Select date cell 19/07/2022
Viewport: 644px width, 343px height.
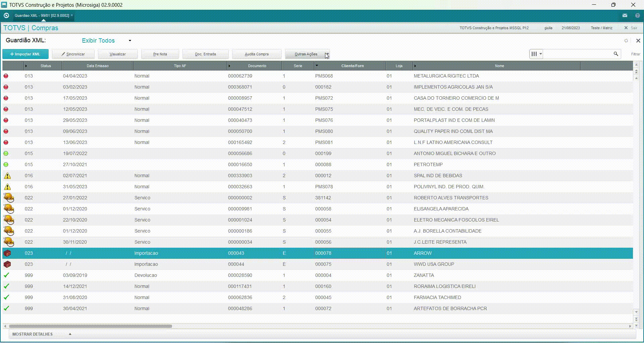[x=75, y=153]
